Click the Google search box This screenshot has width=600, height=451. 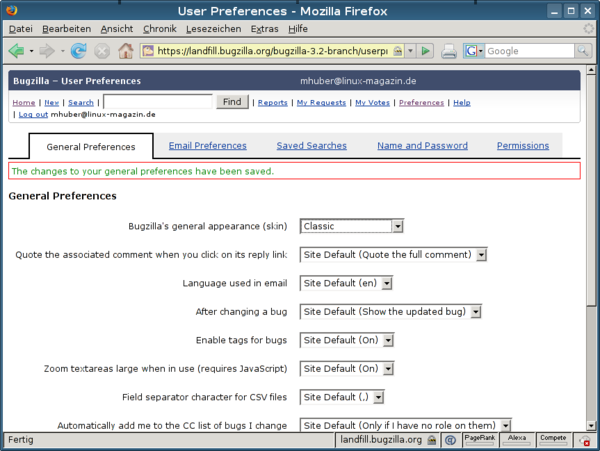(529, 51)
